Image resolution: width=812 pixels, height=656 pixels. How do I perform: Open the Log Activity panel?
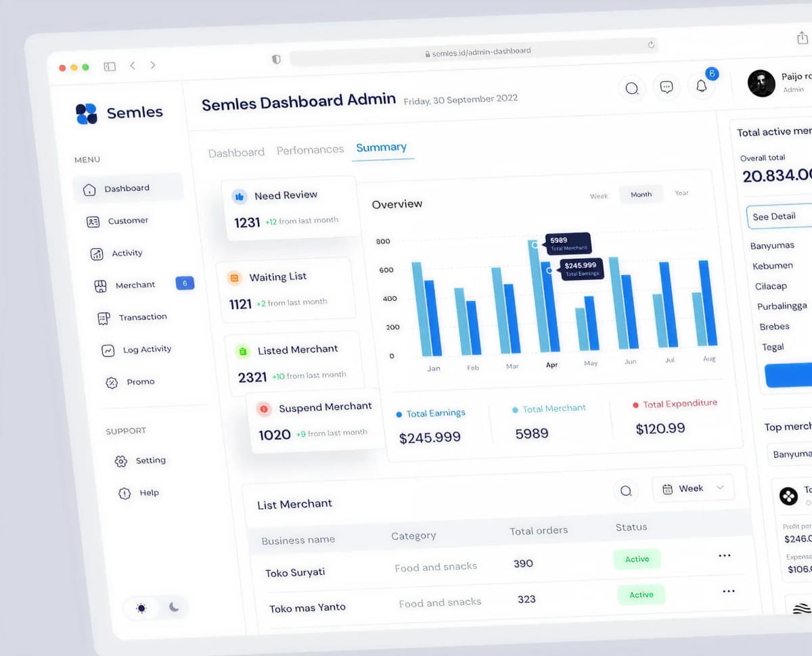tap(145, 350)
